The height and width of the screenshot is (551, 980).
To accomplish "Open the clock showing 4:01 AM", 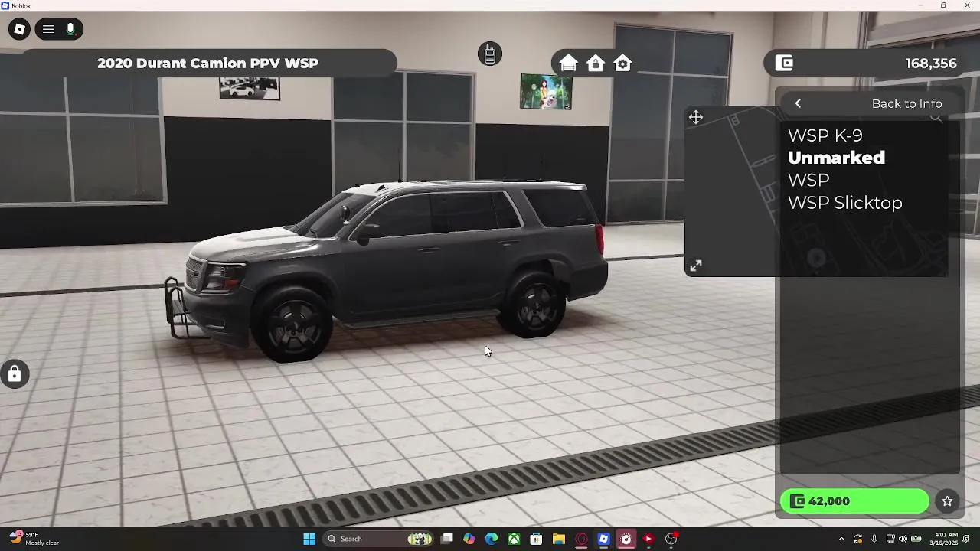I will [943, 539].
